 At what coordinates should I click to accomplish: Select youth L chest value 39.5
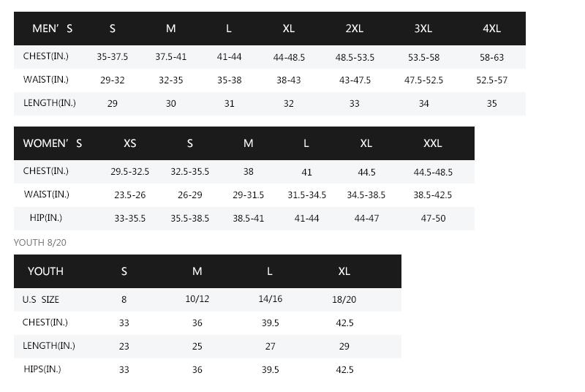click(x=270, y=323)
